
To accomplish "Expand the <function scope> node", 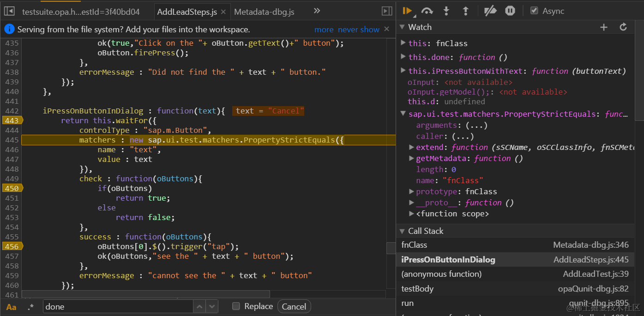I will tap(411, 214).
